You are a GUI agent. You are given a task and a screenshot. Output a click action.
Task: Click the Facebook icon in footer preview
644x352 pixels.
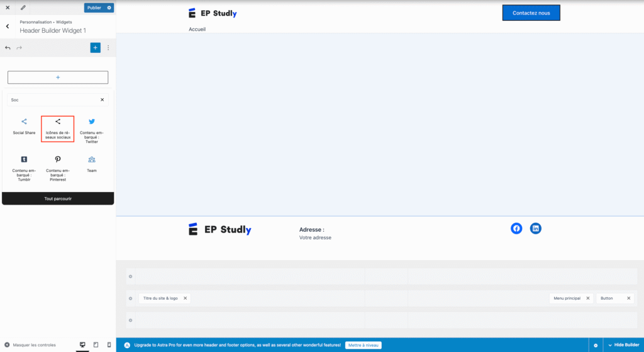(516, 229)
